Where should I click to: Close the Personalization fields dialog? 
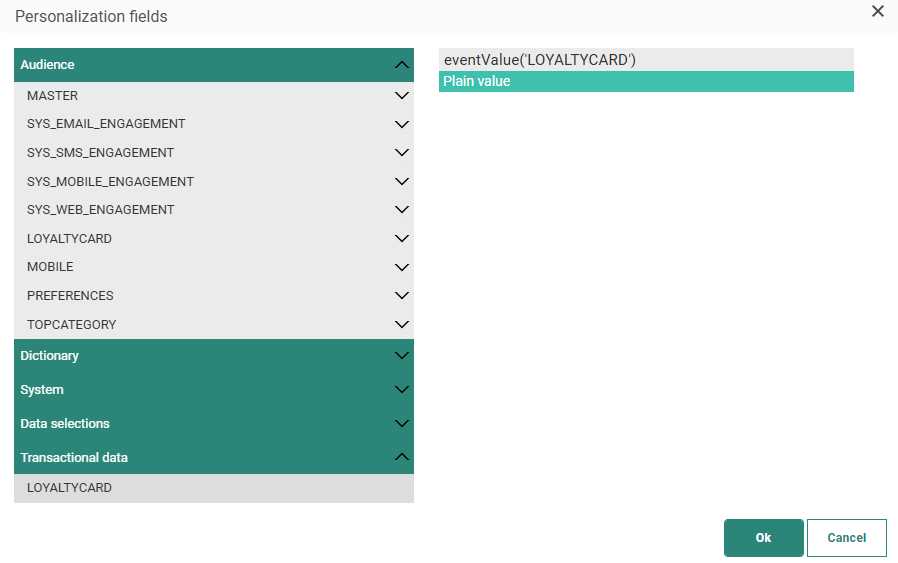(x=877, y=12)
